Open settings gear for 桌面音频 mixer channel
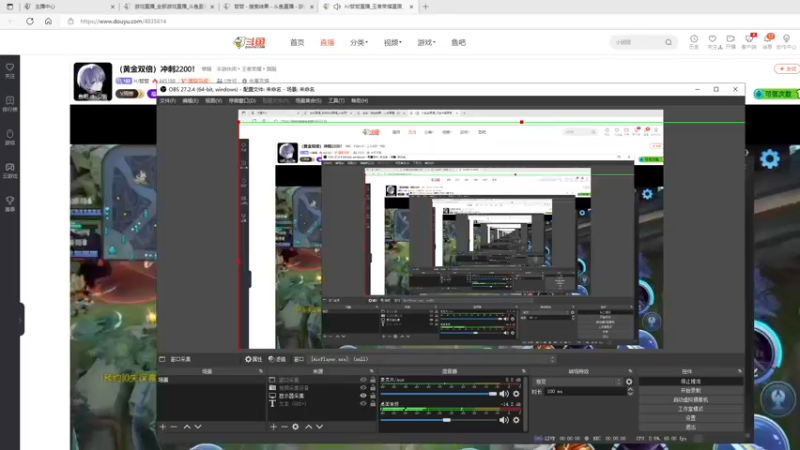Image resolution: width=800 pixels, height=450 pixels. [x=516, y=420]
